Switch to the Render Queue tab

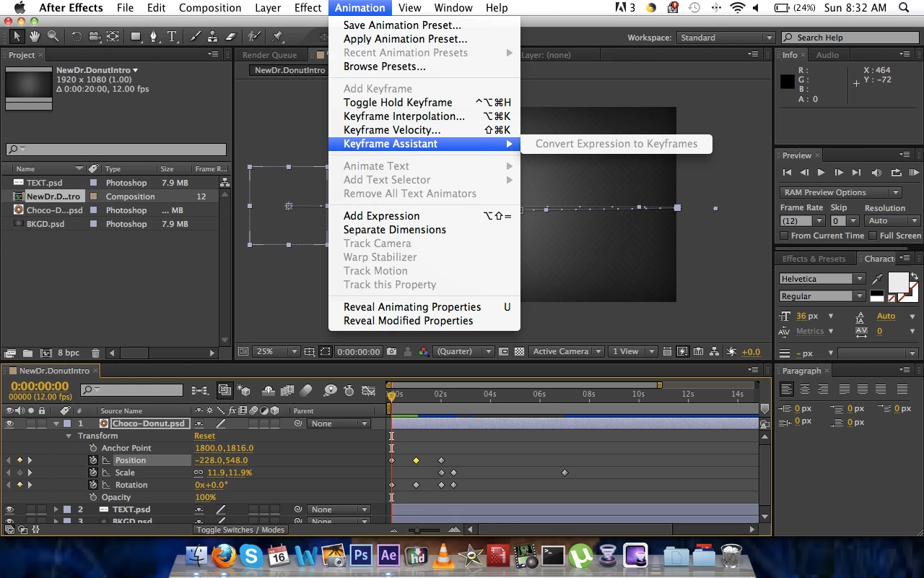tap(269, 55)
